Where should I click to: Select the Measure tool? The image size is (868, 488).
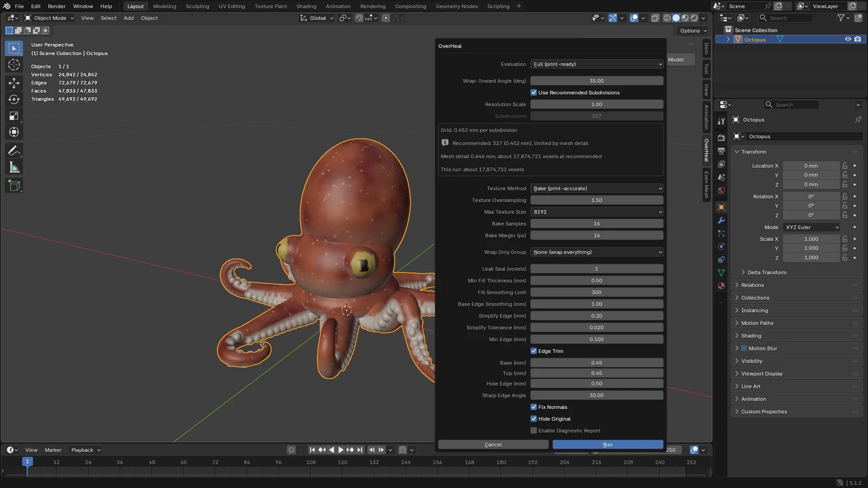[14, 168]
